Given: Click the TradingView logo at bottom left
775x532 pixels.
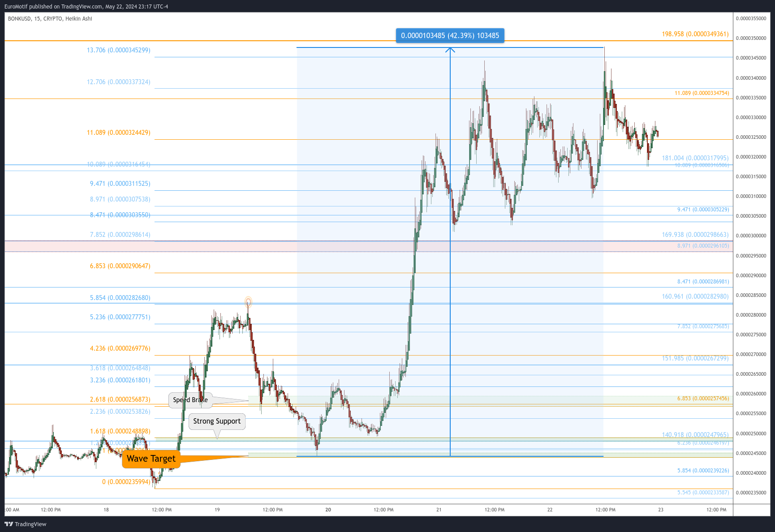Looking at the screenshot, I should [x=26, y=524].
